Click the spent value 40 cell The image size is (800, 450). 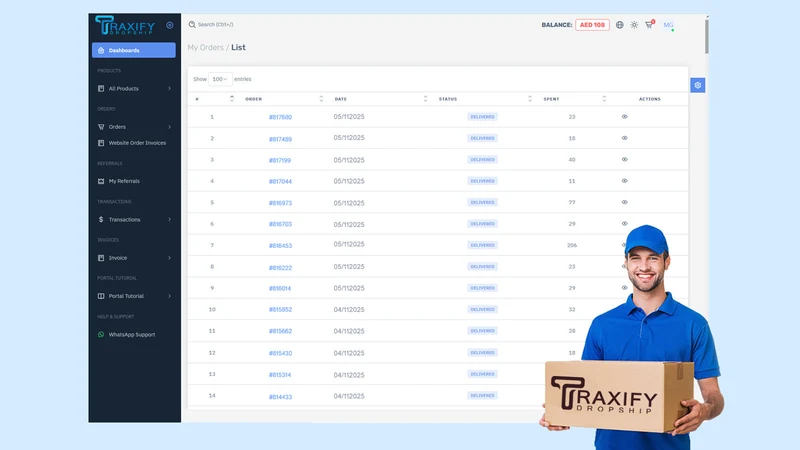pyautogui.click(x=572, y=160)
